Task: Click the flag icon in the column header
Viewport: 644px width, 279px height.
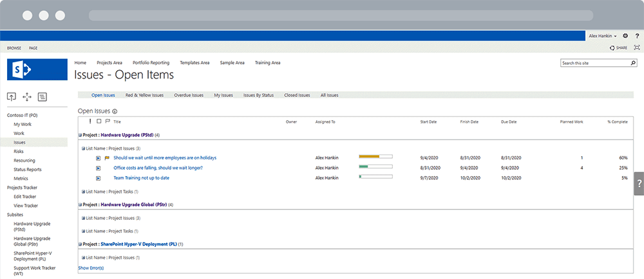Action: (x=108, y=121)
